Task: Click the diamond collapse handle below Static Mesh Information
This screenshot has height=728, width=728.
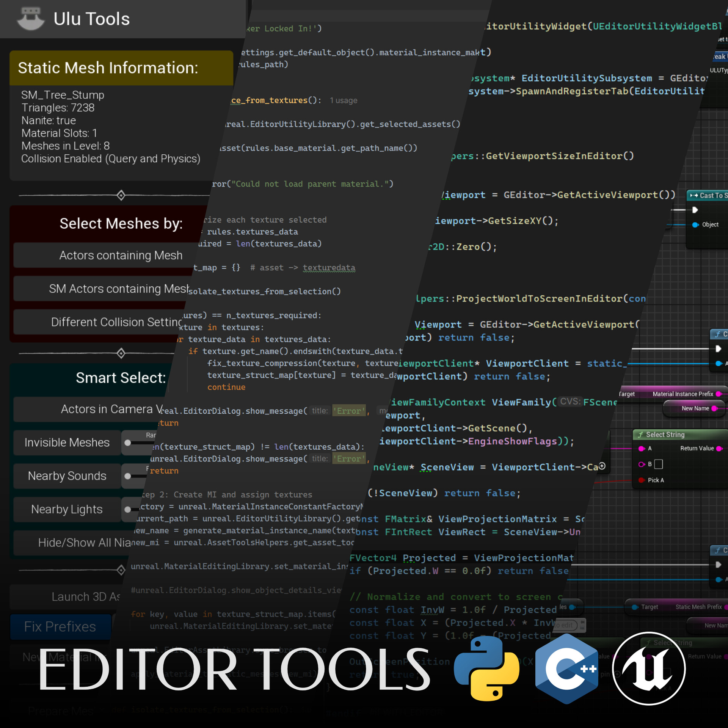Action: [121, 195]
